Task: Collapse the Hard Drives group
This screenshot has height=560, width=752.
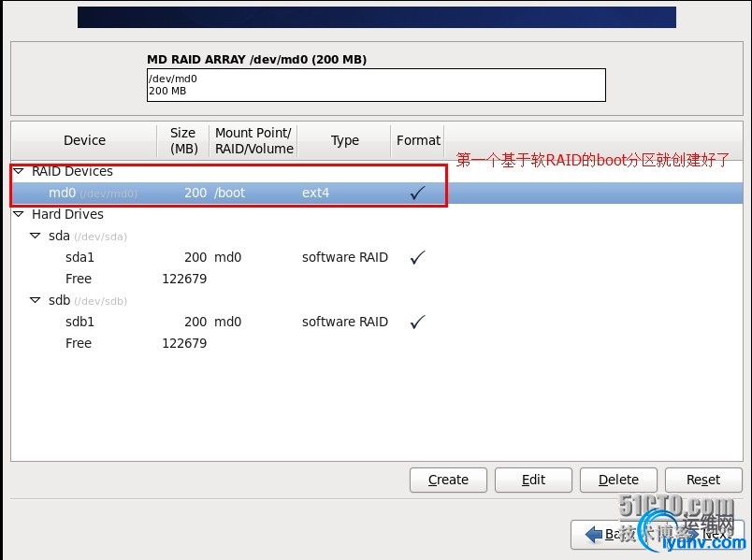Action: click(19, 214)
